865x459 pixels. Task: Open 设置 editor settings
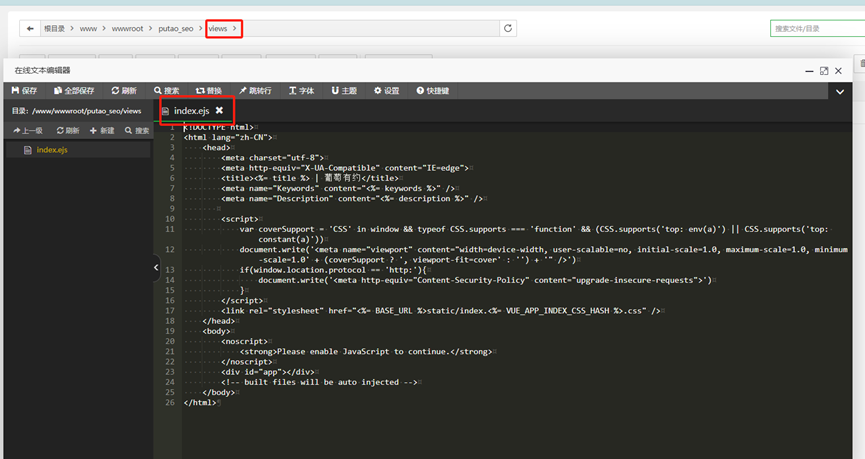click(387, 90)
